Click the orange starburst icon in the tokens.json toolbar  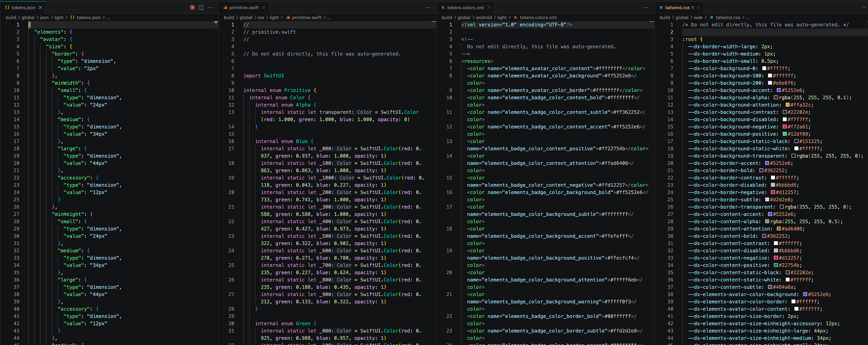pyautogui.click(x=192, y=7)
